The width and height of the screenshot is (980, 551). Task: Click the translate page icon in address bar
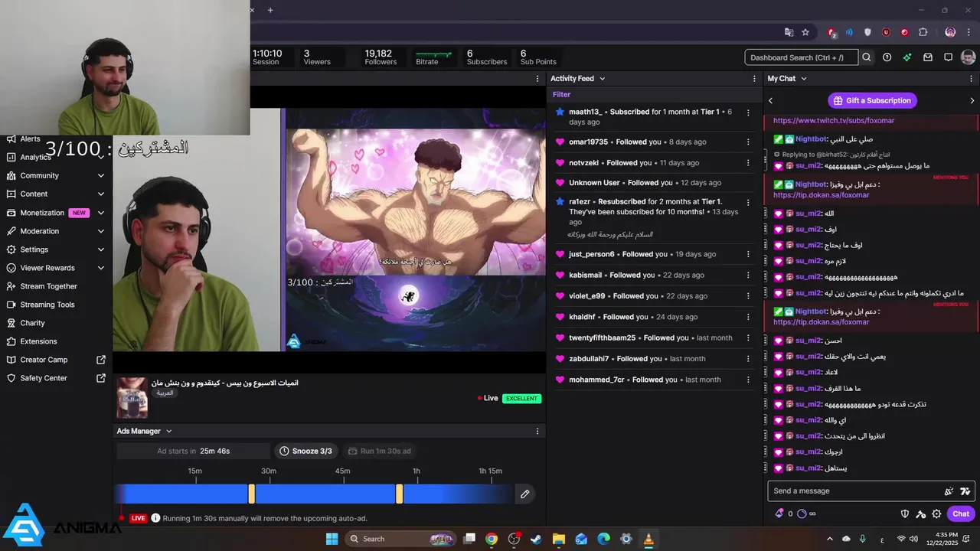point(789,32)
